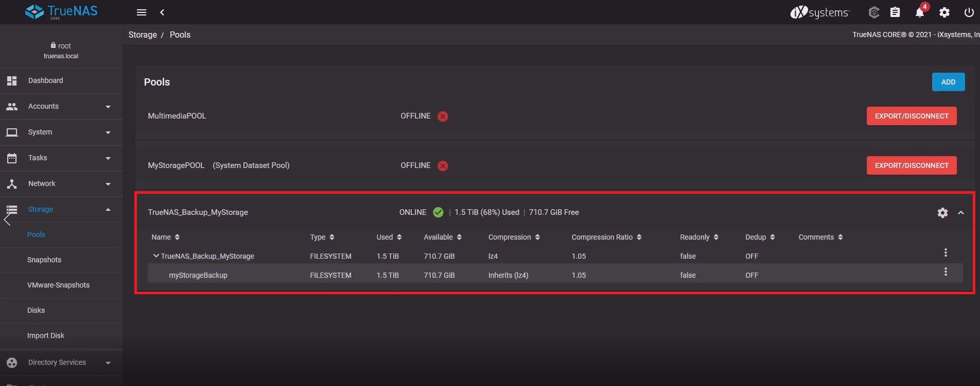Click the Pools breadcrumb link
The width and height of the screenshot is (980, 386).
[180, 35]
